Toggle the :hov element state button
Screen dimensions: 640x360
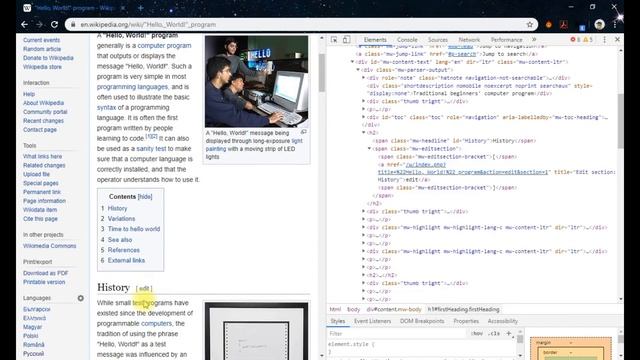pyautogui.click(x=477, y=333)
